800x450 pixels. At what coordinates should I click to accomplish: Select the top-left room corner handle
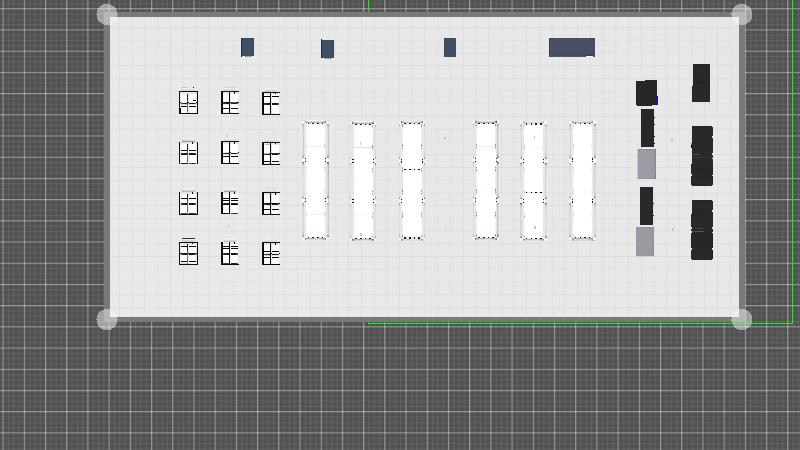[x=107, y=14]
